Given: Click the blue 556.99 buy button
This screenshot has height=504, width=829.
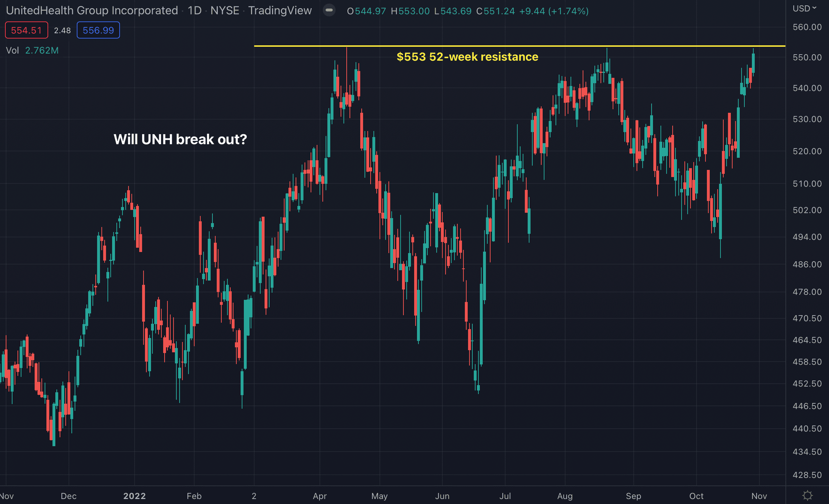Looking at the screenshot, I should [x=98, y=30].
